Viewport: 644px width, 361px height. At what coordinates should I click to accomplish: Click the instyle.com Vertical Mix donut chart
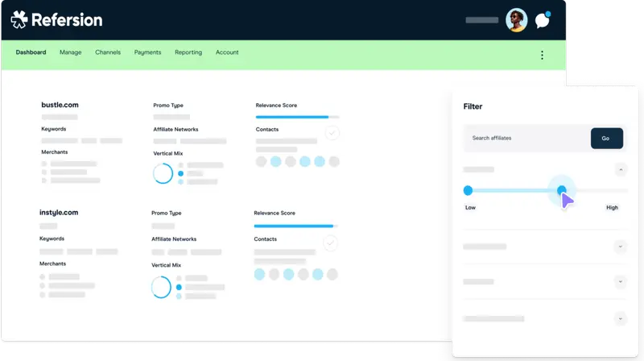coord(161,286)
